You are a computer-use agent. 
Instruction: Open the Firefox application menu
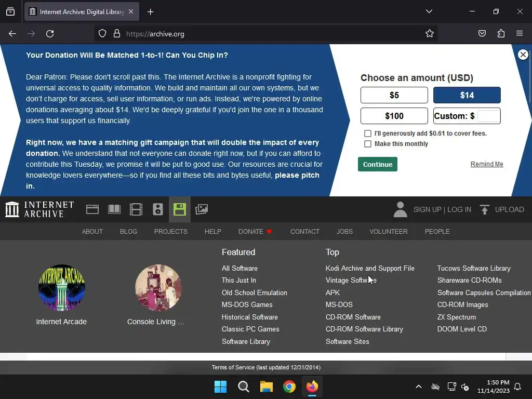coord(520,33)
